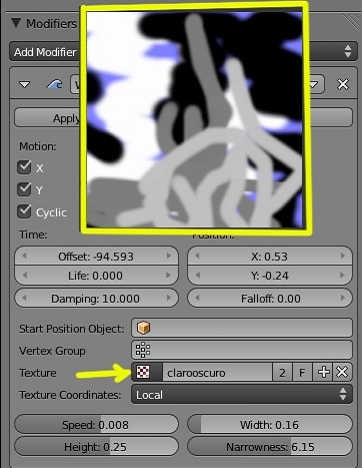Add a new texture with plus icon
The image size is (362, 468).
323,372
